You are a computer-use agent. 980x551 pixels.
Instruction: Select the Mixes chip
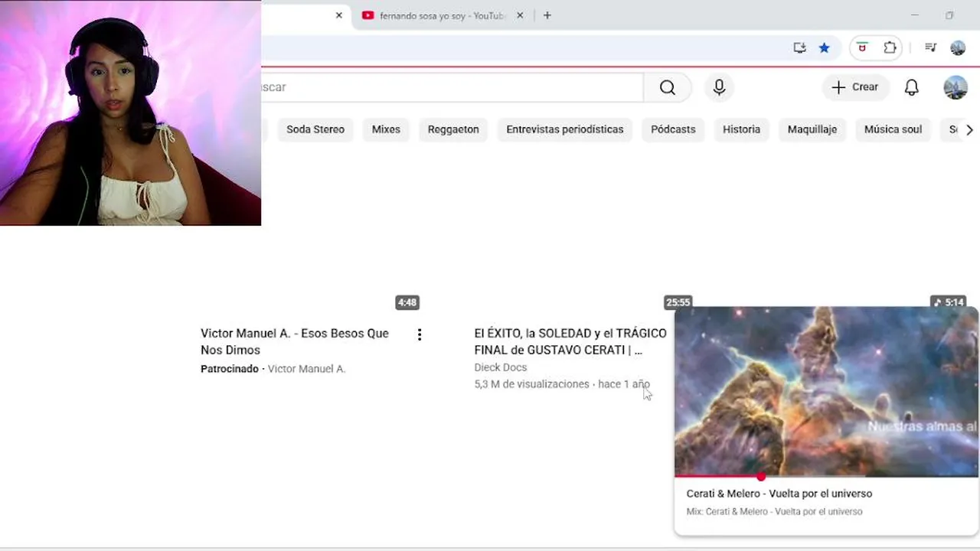pyautogui.click(x=386, y=129)
